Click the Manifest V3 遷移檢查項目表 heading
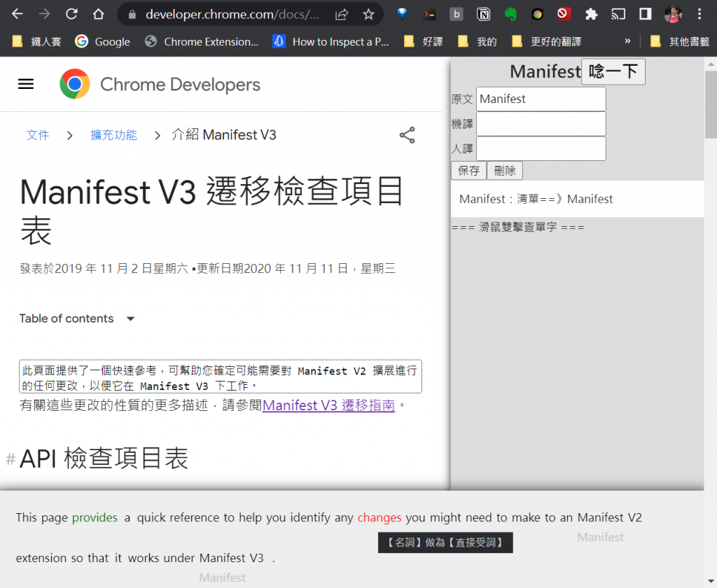Screen dimensions: 717x588 [211, 210]
